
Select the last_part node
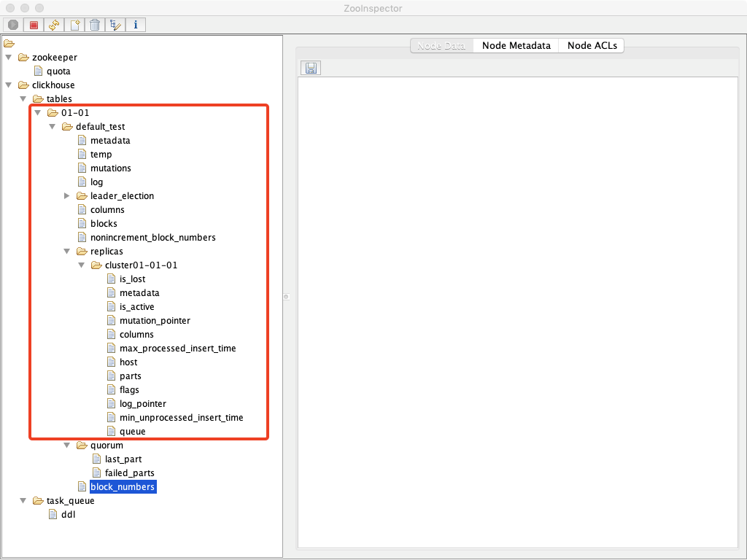coord(123,459)
